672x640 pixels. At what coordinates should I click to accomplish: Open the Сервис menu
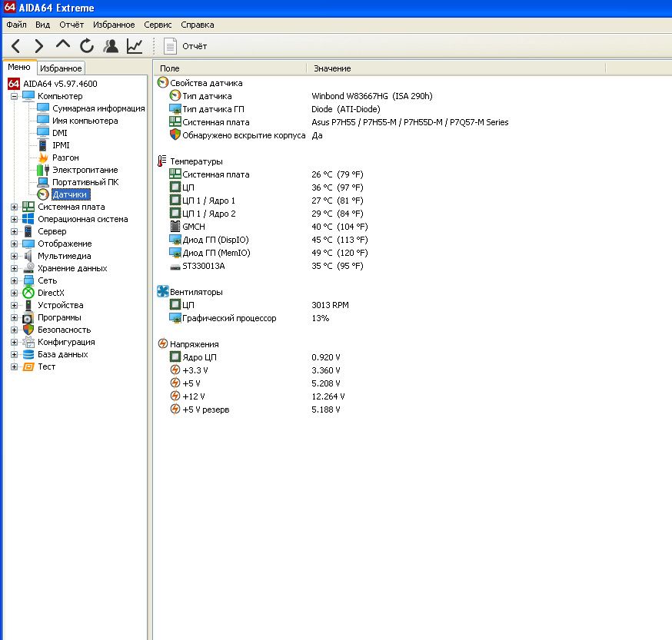tap(158, 25)
